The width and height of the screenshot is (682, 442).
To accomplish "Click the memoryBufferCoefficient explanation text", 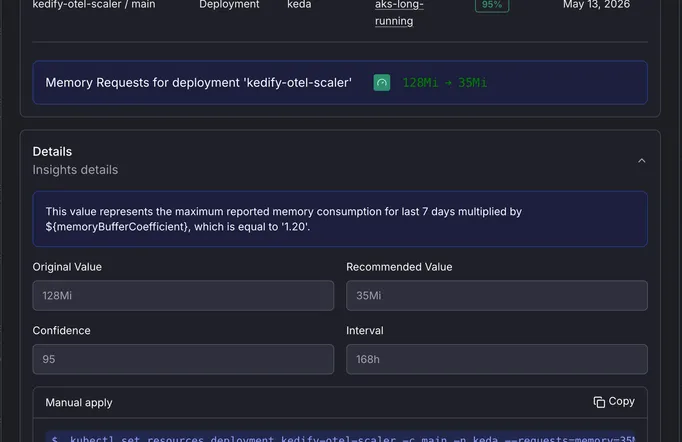I will (284, 219).
